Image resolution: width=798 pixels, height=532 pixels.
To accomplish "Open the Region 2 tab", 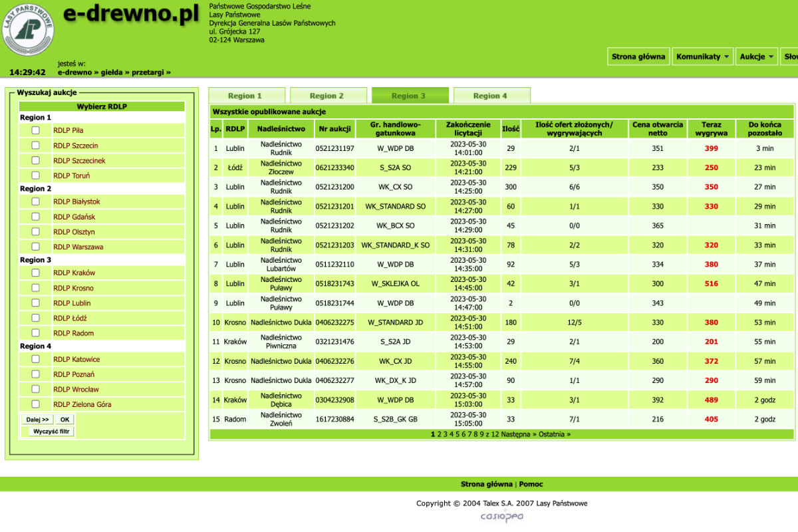I will click(x=327, y=96).
